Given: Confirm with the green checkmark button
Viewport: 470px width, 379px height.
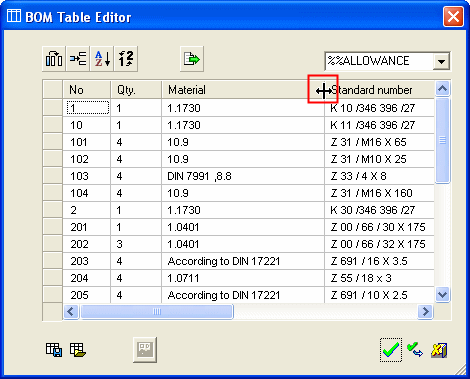Looking at the screenshot, I should tap(391, 350).
